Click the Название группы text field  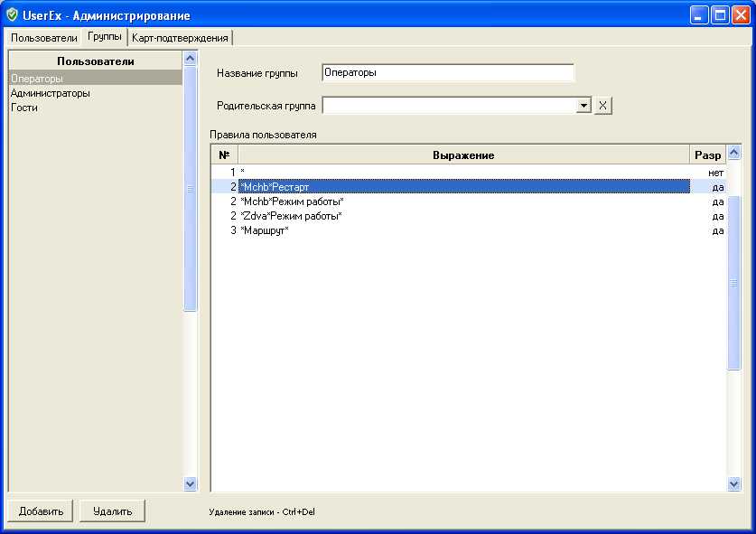pyautogui.click(x=447, y=72)
